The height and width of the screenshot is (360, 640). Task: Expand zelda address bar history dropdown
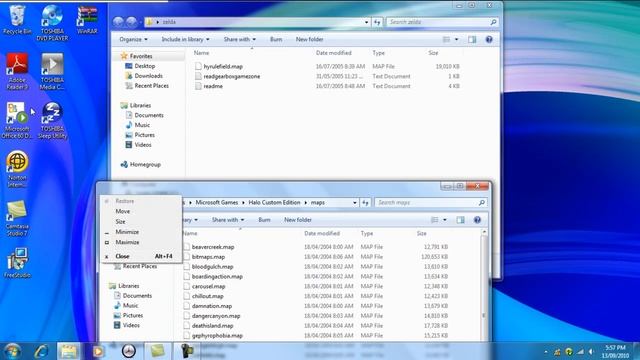tap(367, 22)
